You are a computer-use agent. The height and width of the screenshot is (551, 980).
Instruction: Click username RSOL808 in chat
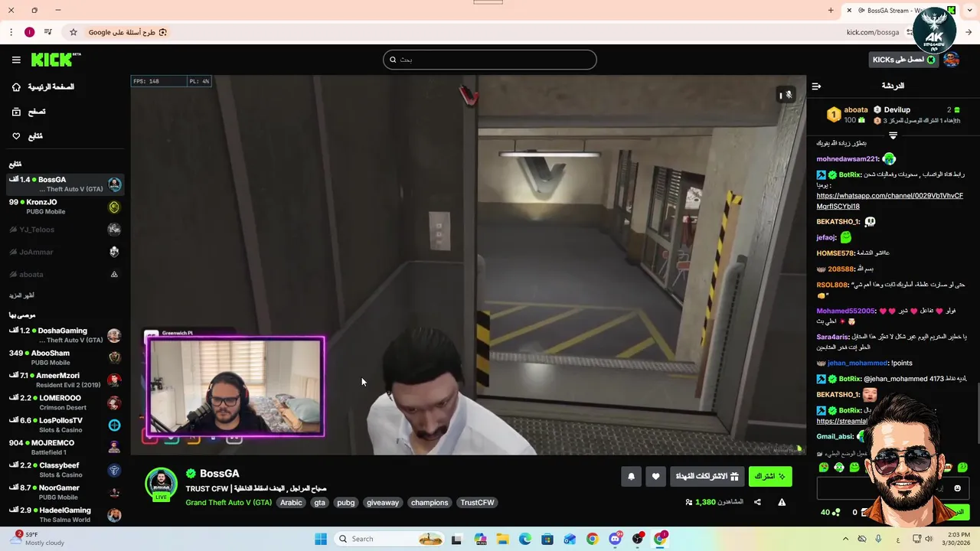pos(832,285)
